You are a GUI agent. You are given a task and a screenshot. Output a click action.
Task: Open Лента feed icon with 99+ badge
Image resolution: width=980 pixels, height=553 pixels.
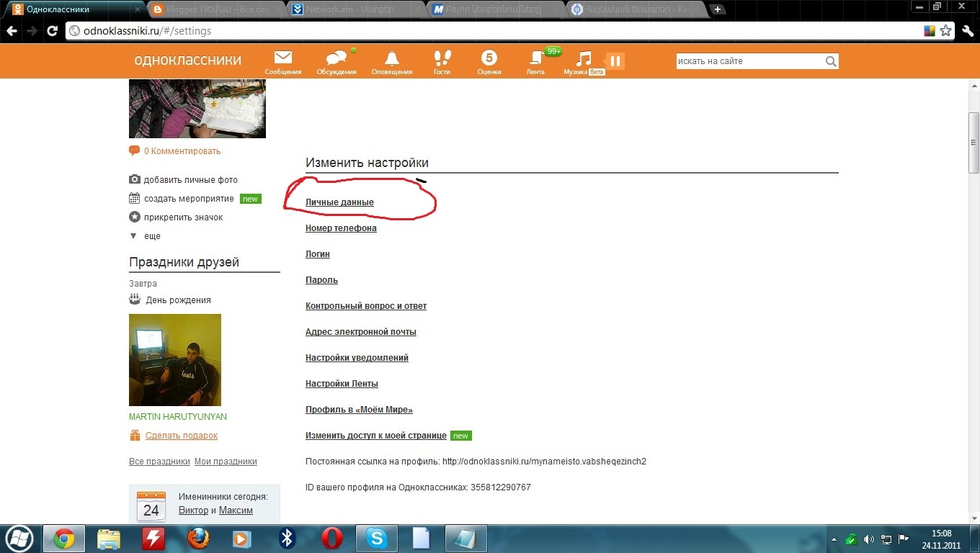(x=536, y=58)
